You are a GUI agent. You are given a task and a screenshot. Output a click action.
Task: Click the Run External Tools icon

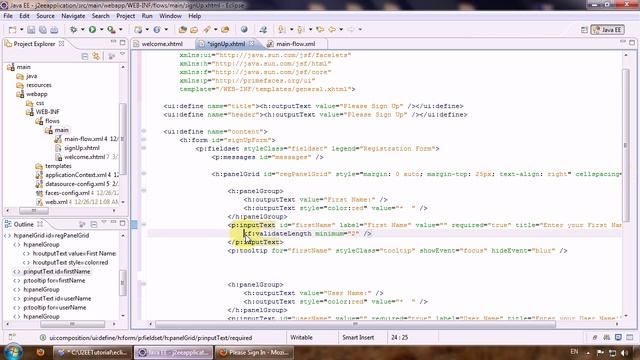111,29
